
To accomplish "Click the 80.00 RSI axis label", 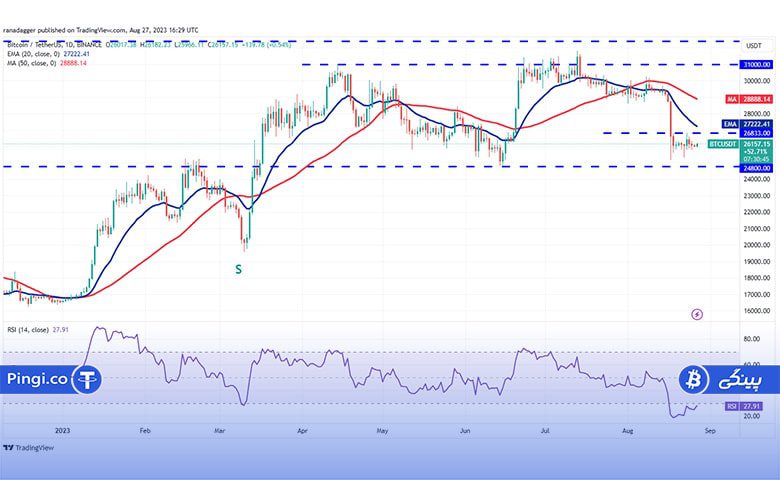I will click(752, 339).
